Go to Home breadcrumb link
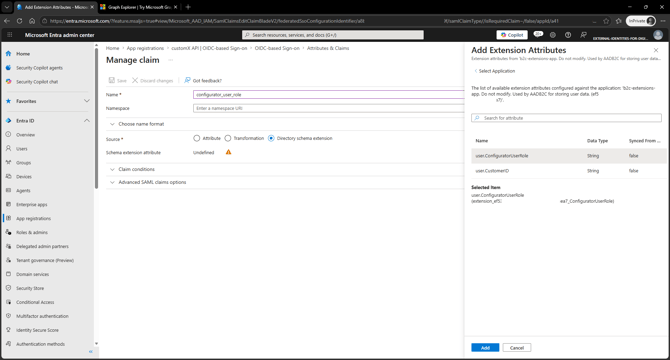670x360 pixels. [x=112, y=48]
